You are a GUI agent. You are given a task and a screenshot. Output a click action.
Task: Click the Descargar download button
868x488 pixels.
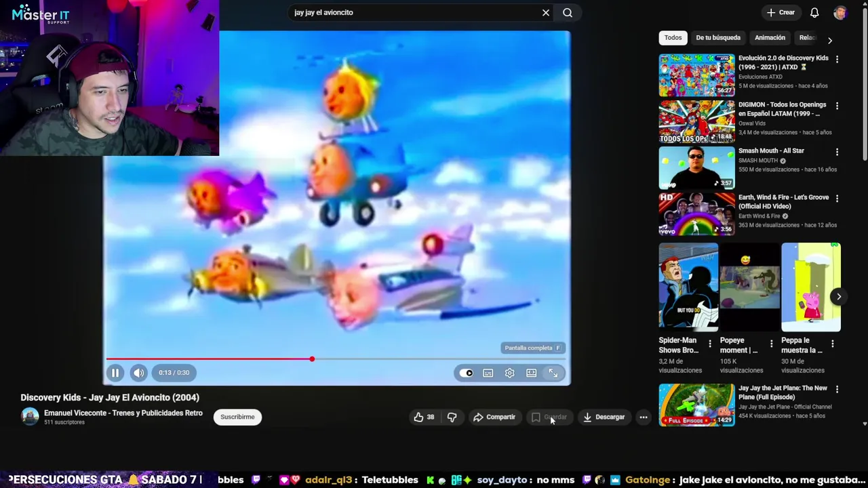(604, 418)
